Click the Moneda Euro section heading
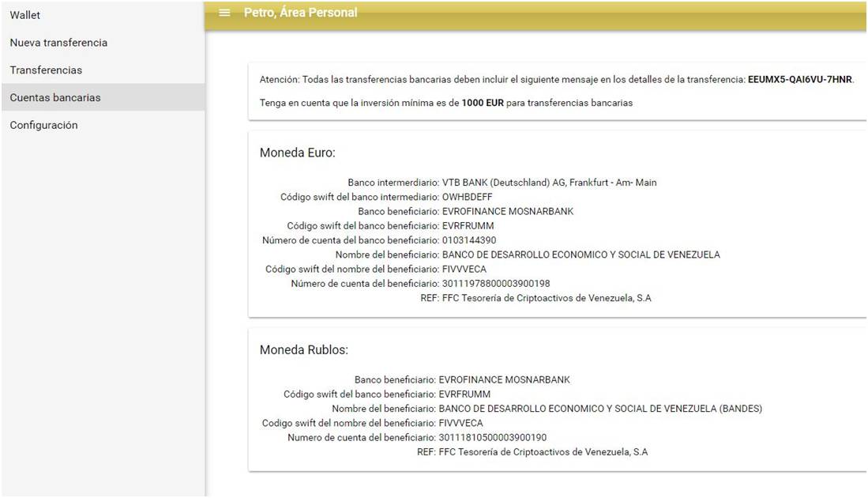The width and height of the screenshot is (868, 498). click(298, 153)
